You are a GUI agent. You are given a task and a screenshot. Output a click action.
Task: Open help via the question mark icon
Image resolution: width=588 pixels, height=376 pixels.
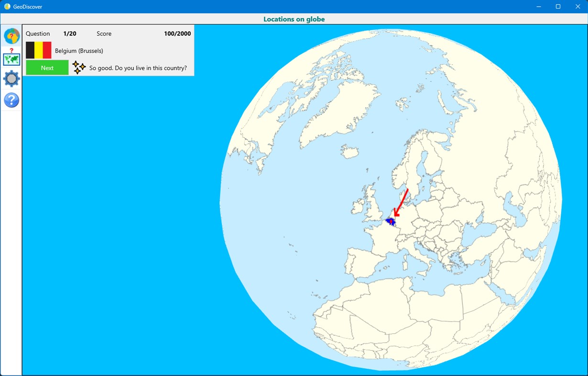[11, 99]
